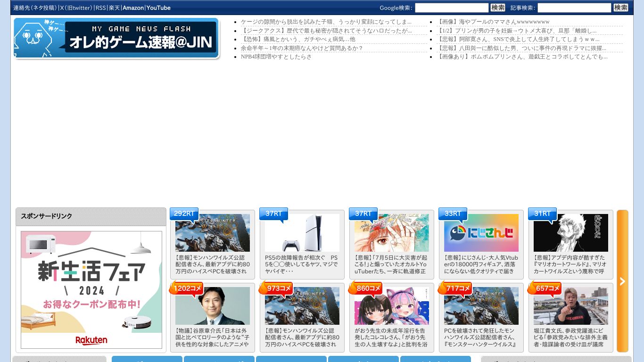Open the 【悲報】阿部寛さん、SNSで炎上 headline

(x=518, y=39)
